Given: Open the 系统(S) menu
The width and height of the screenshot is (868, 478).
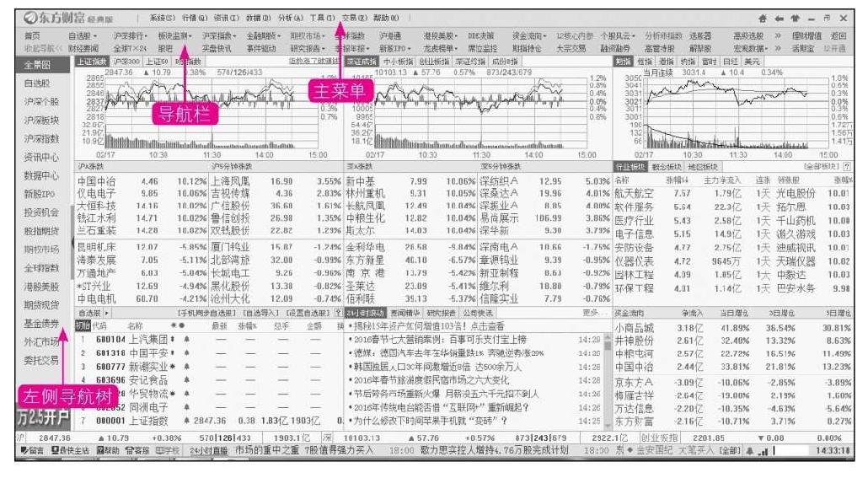Looking at the screenshot, I should pyautogui.click(x=163, y=19).
